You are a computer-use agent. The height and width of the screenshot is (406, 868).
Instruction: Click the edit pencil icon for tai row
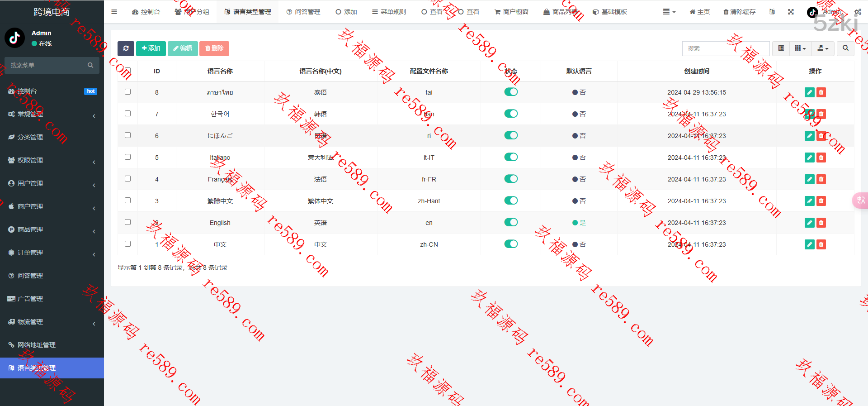809,92
